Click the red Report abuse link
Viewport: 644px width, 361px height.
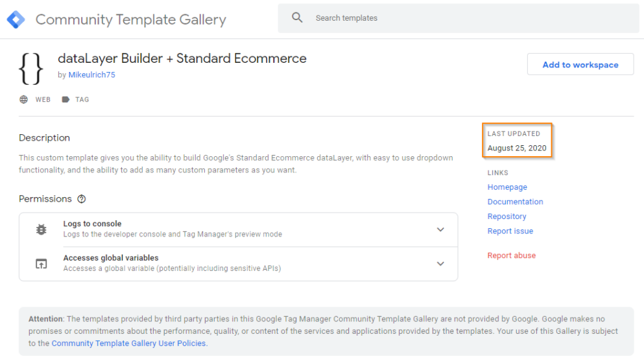click(x=511, y=255)
